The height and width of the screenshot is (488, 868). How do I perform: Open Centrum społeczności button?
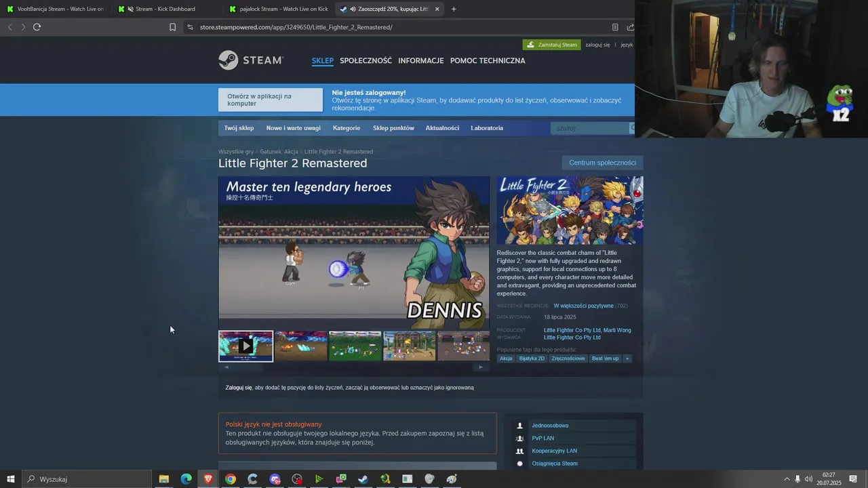tap(602, 163)
